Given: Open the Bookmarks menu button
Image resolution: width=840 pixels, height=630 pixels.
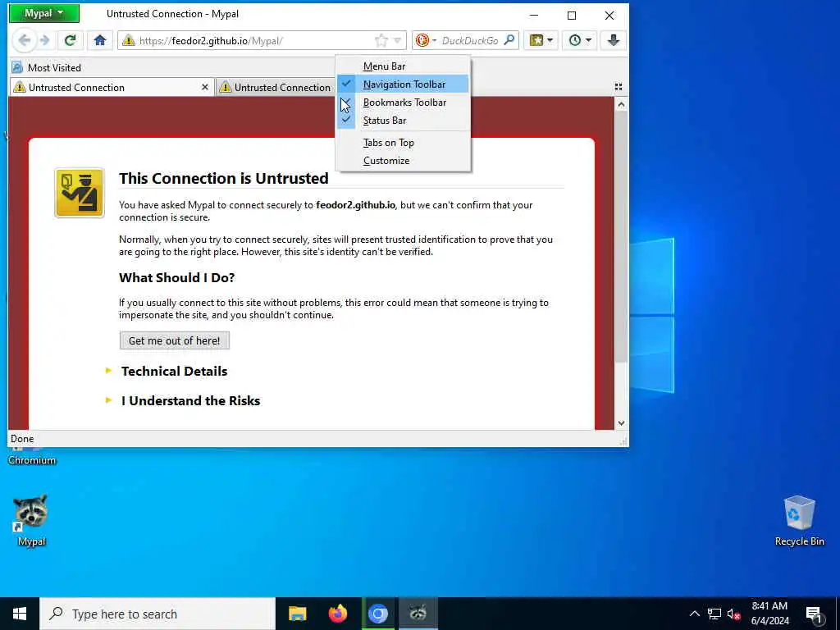Looking at the screenshot, I should pos(541,40).
